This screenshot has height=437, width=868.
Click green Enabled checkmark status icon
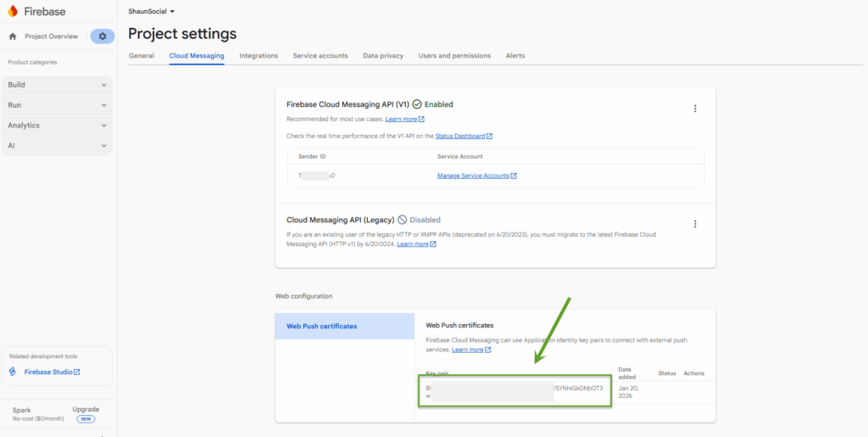coord(417,104)
